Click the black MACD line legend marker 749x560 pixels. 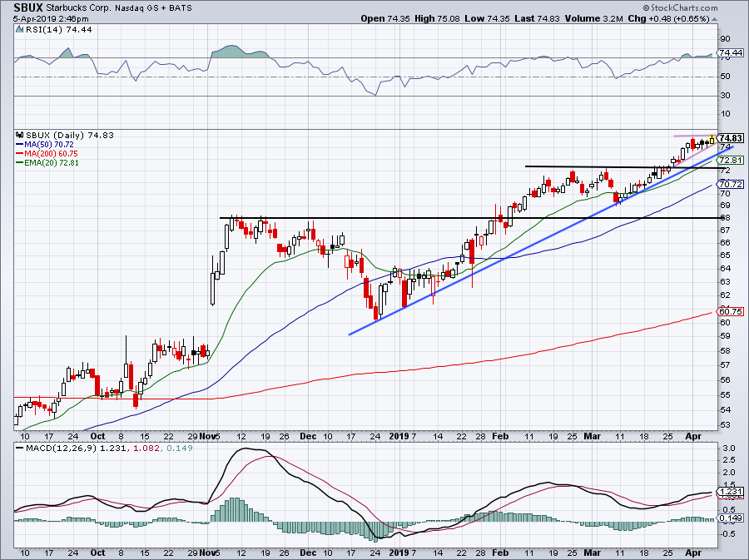pyautogui.click(x=20, y=448)
